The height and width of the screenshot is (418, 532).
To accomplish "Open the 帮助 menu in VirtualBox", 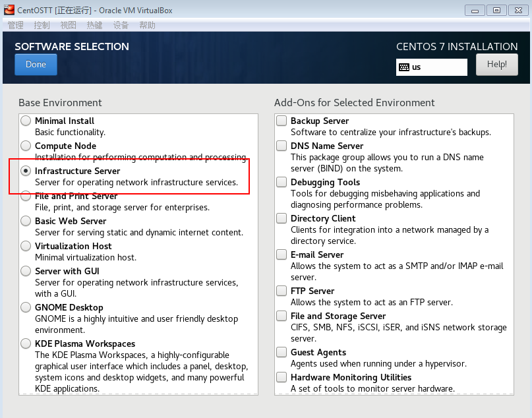I will 147,25.
